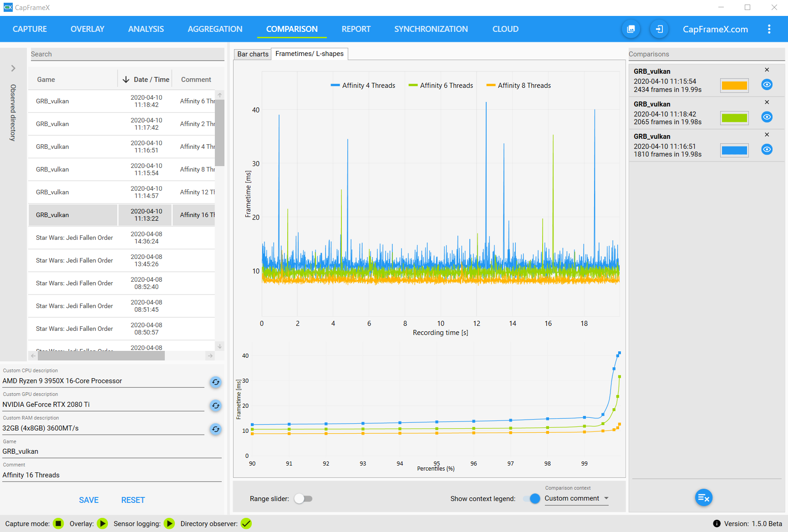Switch to the ANALYSIS tab

click(146, 29)
